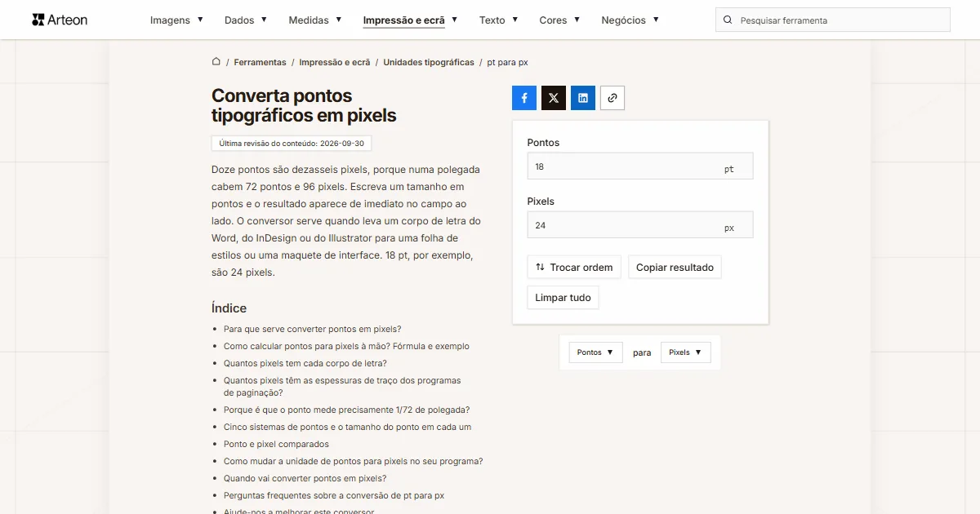
Task: Click the breadcrumb home icon
Action: [216, 61]
